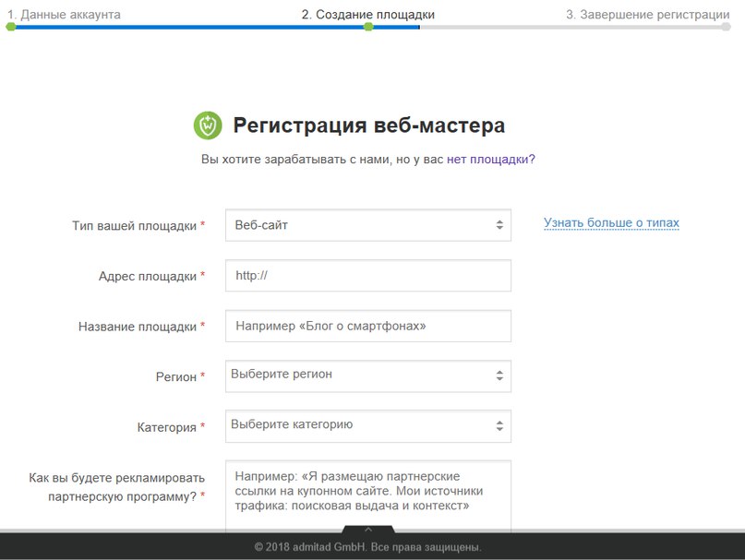Click the 'Регистрация веб-мастера' heading
This screenshot has height=560, width=745.
point(368,125)
